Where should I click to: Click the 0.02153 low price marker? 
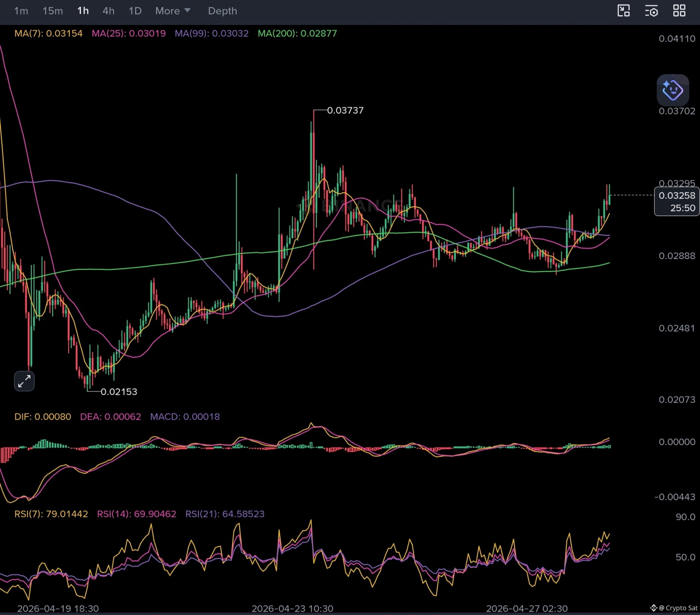pos(119,392)
